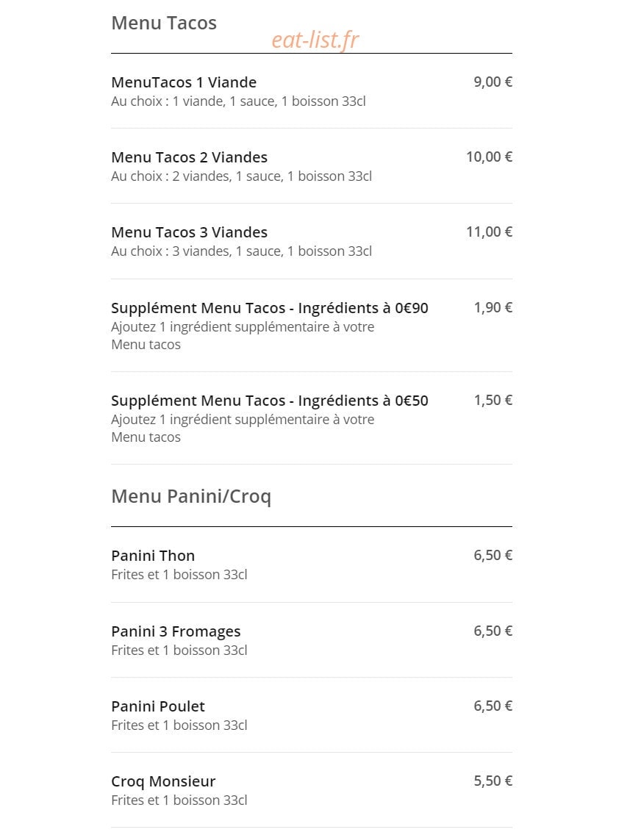Click the 1,50 € supplement price
Screen dimensions: 644x835
coord(493,401)
